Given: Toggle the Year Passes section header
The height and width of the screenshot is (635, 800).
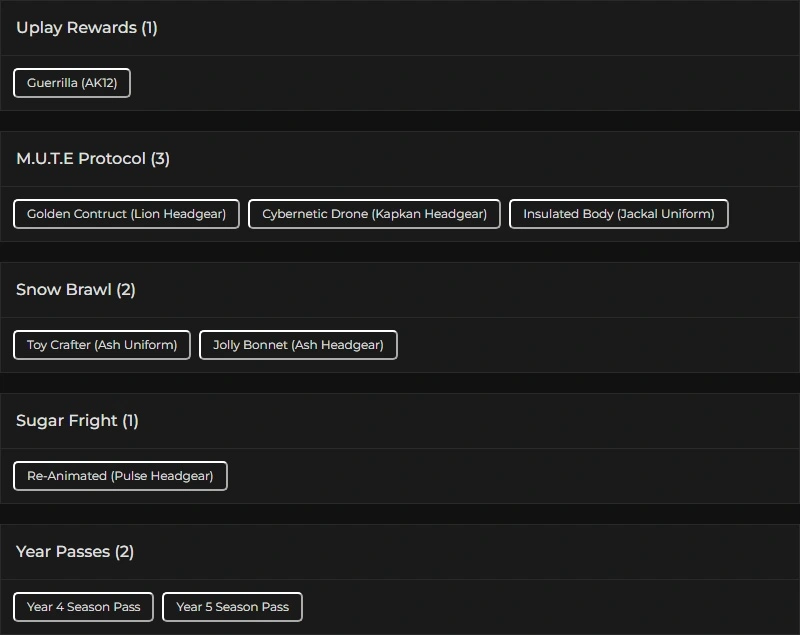Looking at the screenshot, I should (x=62, y=552).
